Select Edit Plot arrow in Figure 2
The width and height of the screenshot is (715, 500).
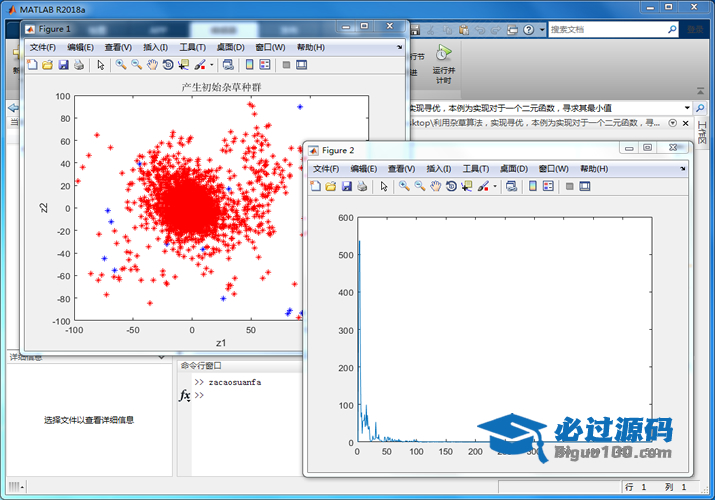tap(384, 186)
